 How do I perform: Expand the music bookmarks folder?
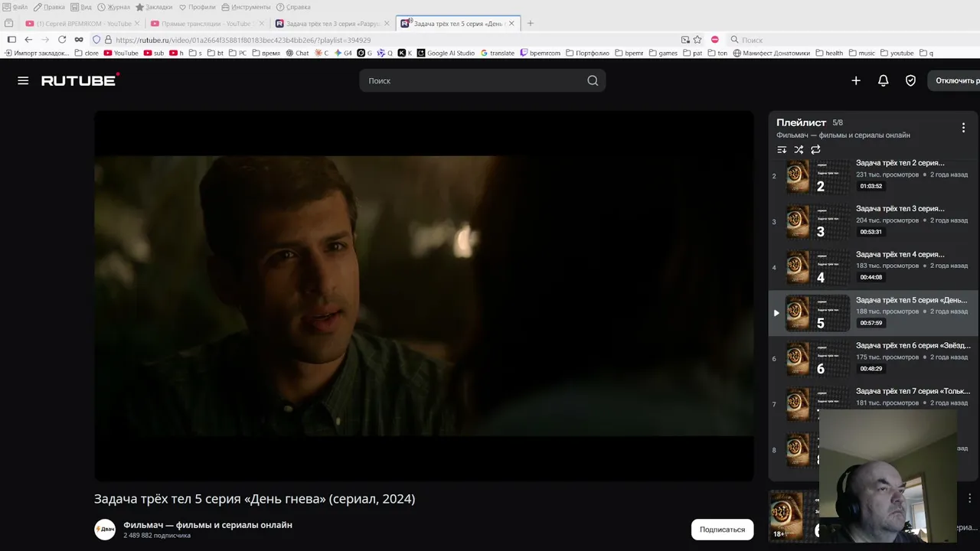click(x=861, y=54)
